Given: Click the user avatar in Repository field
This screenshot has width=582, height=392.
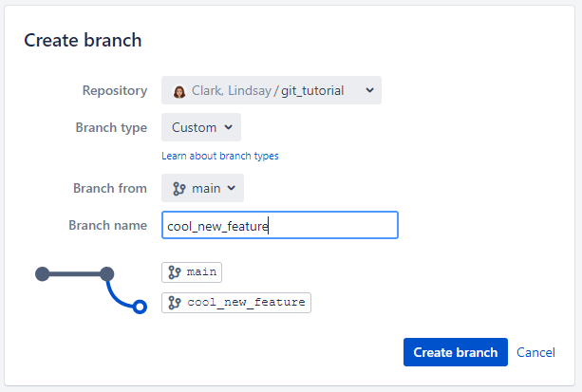Looking at the screenshot, I should point(179,91).
